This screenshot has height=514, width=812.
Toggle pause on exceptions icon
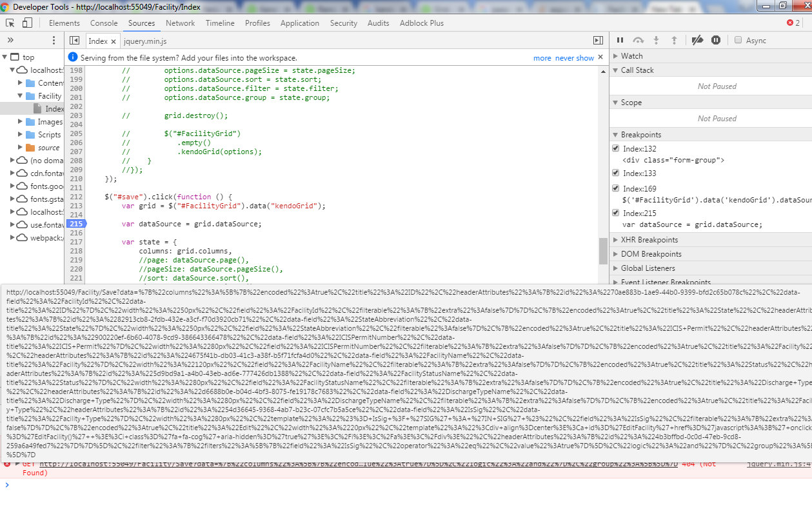[x=716, y=40]
